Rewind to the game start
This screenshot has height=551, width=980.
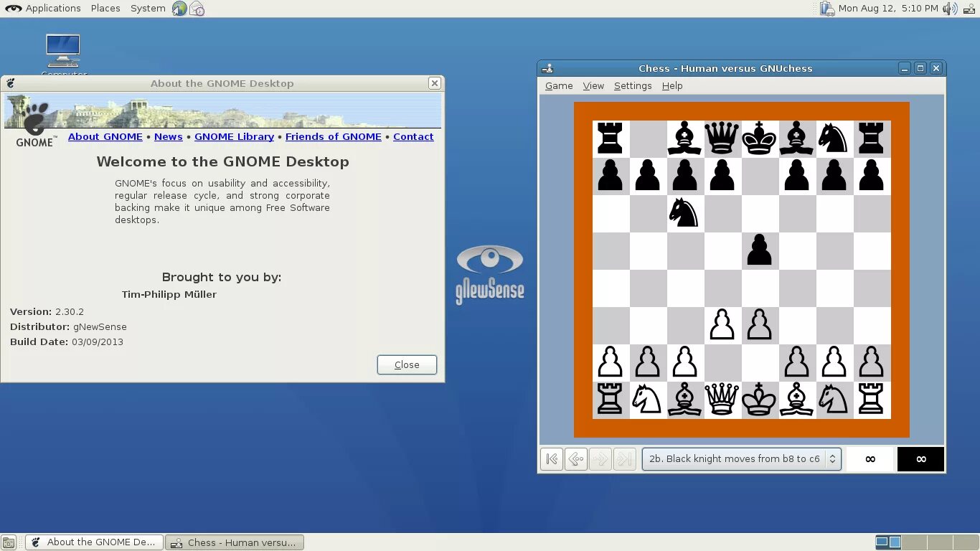pos(552,459)
